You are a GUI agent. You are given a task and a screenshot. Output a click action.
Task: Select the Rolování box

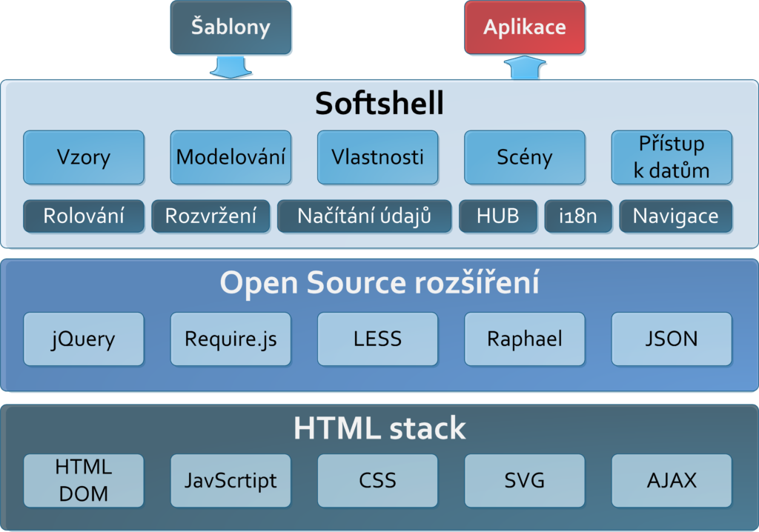point(84,216)
